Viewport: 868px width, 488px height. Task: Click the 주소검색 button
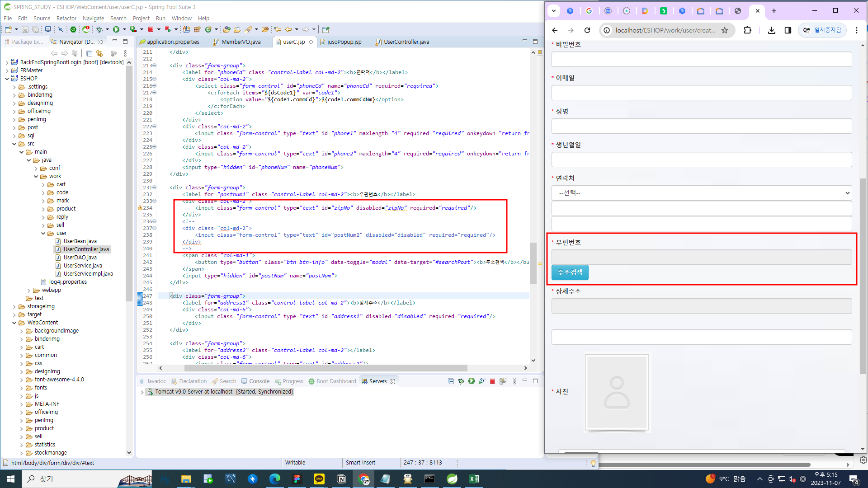(570, 272)
